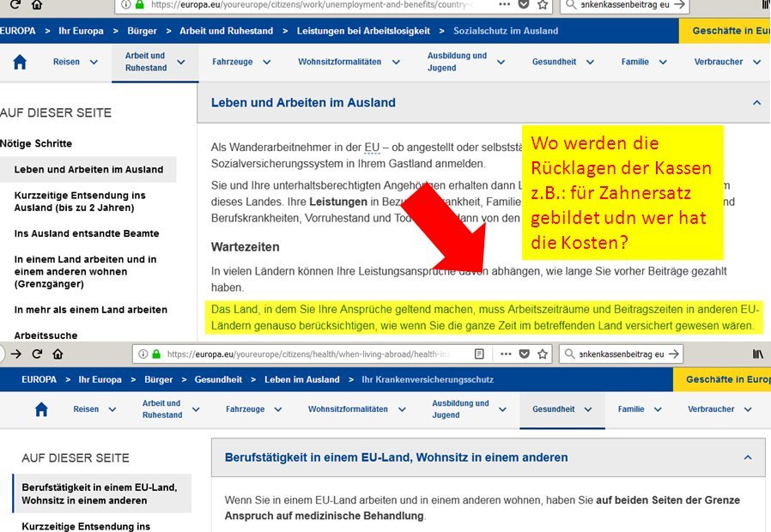Click sidebar link 'Nötige Schritte'
The width and height of the screenshot is (771, 532).
[x=36, y=143]
